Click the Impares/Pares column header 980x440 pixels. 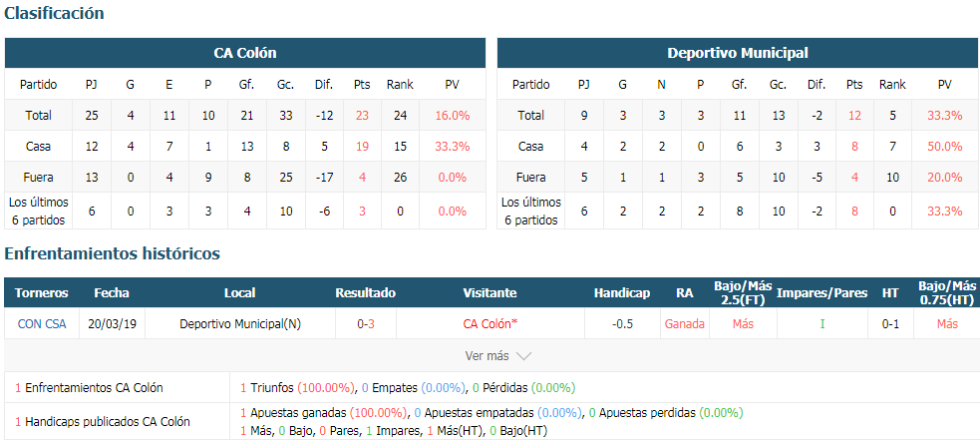[x=822, y=293]
